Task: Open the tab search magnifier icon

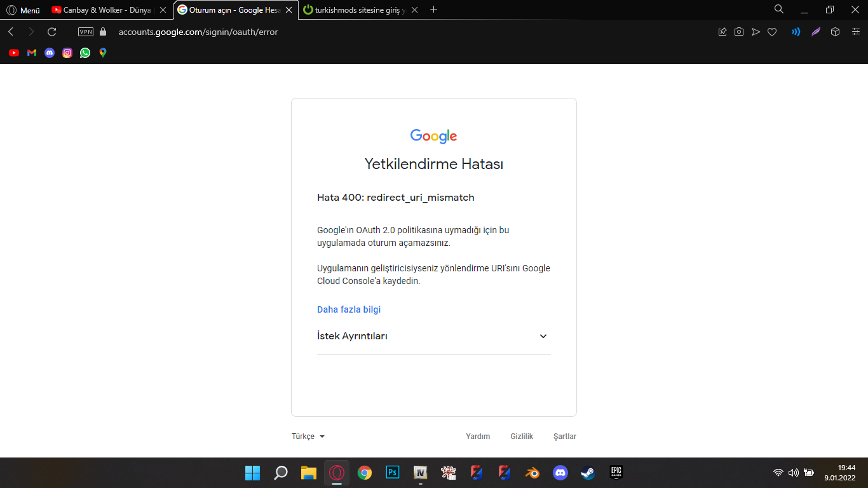Action: tap(779, 9)
